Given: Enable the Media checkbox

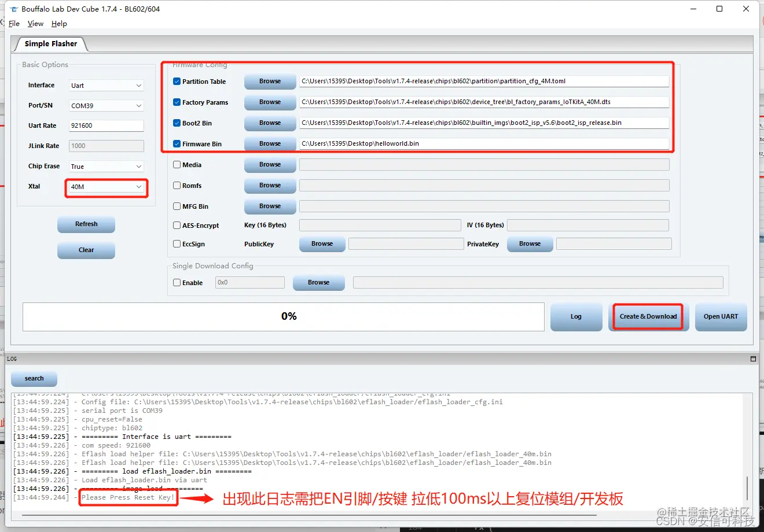Looking at the screenshot, I should 177,165.
